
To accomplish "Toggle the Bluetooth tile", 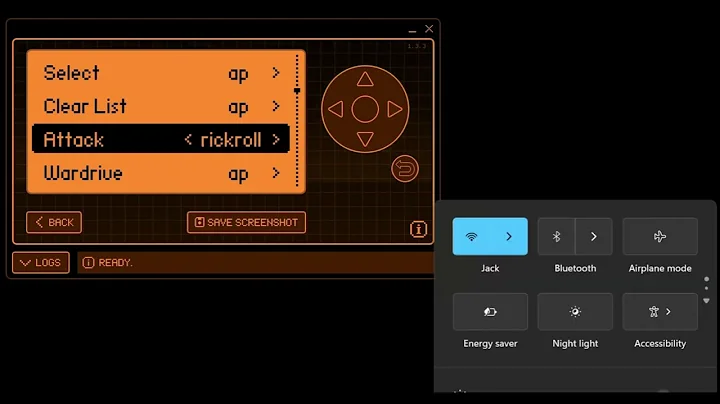I will [556, 236].
